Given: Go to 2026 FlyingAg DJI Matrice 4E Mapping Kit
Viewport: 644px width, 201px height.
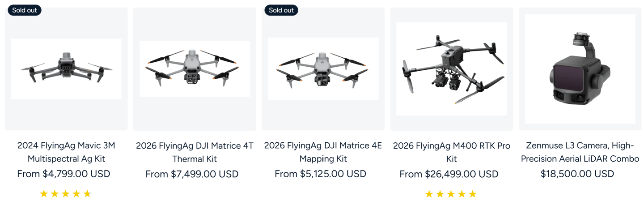Looking at the screenshot, I should pyautogui.click(x=323, y=152).
